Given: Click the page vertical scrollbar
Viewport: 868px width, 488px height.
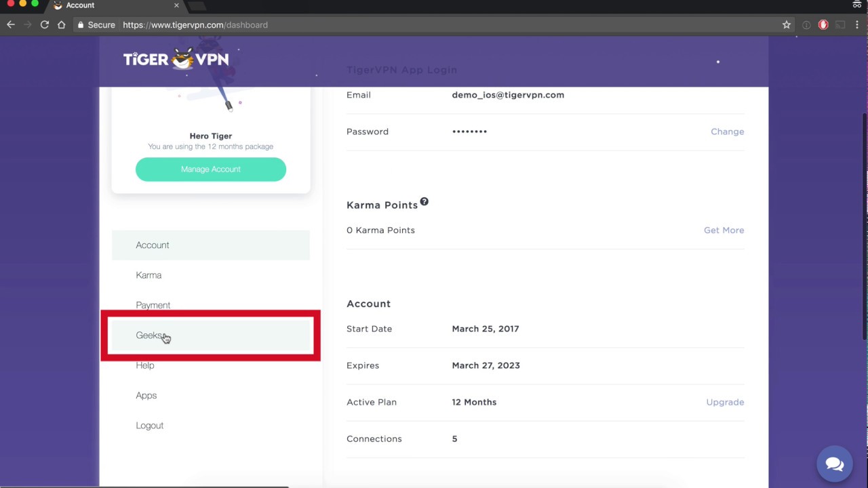Looking at the screenshot, I should 864,227.
